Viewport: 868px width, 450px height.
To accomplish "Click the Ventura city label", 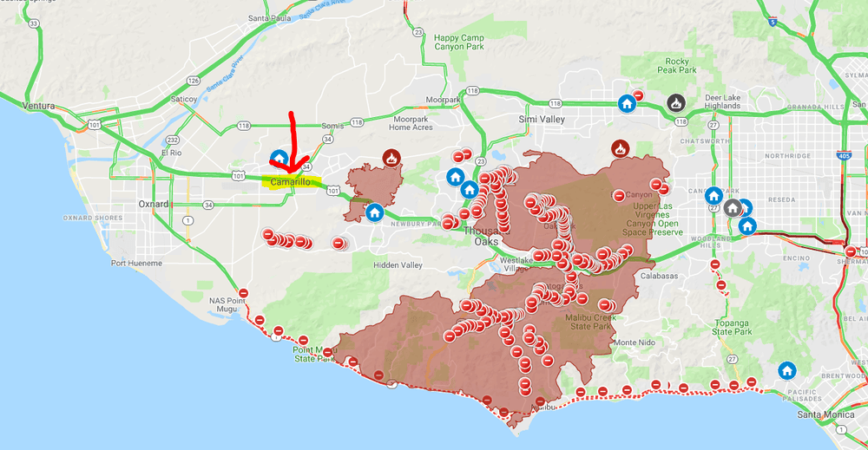I will click(x=38, y=106).
